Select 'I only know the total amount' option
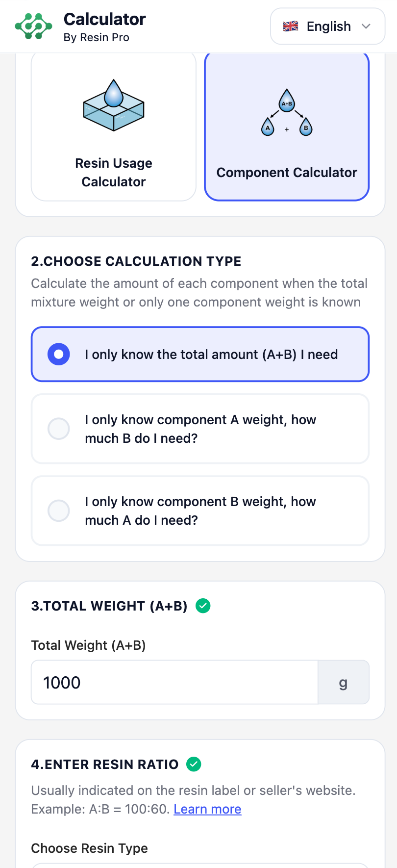Screen dimensions: 397x868 tap(59, 355)
